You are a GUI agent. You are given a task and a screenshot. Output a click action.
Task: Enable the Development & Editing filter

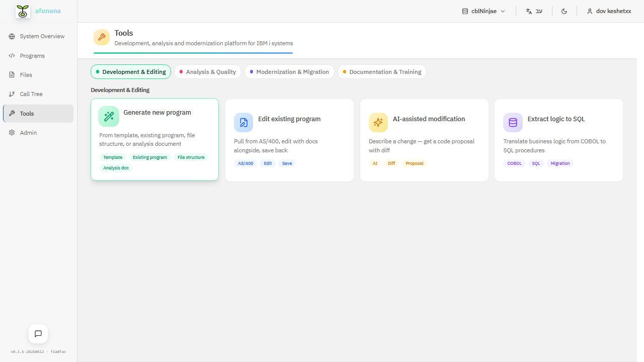click(x=130, y=71)
